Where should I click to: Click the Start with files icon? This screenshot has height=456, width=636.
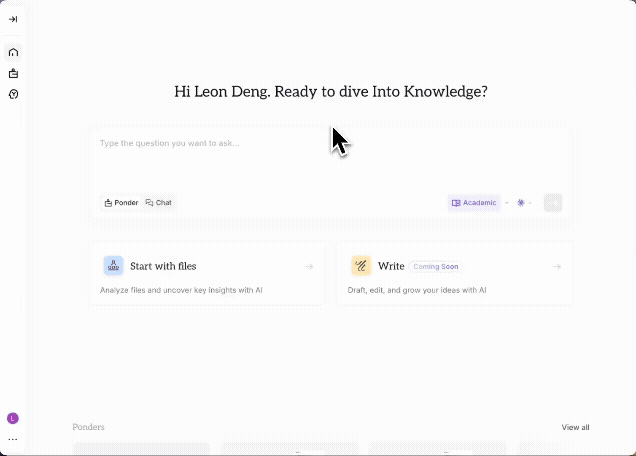[114, 266]
